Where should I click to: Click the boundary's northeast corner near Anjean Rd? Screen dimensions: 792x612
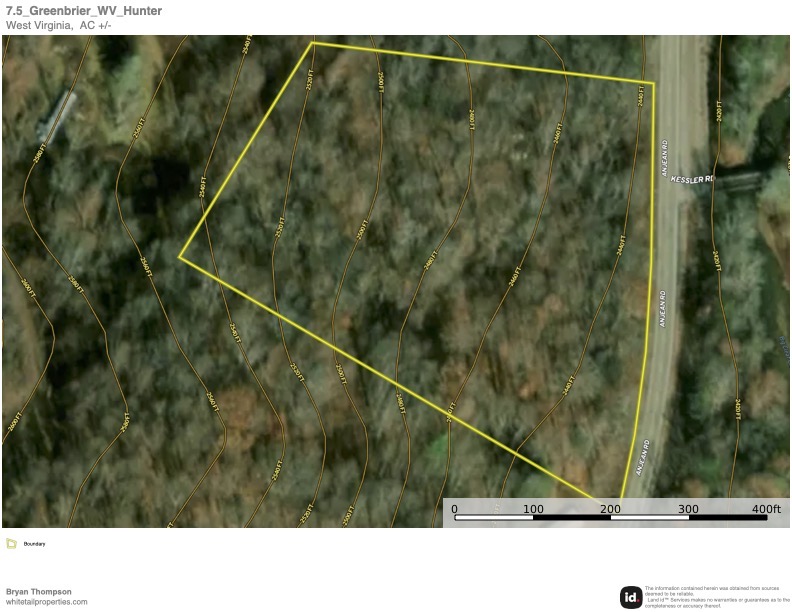653,83
